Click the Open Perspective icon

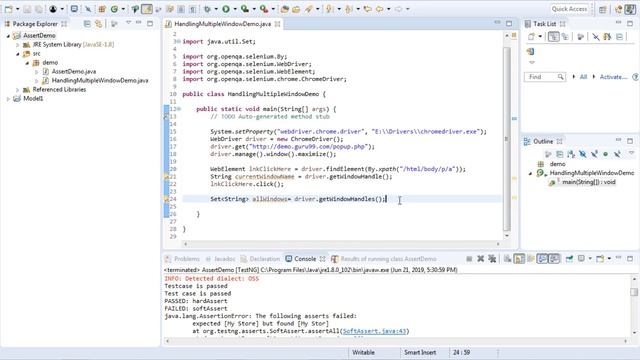pos(603,9)
